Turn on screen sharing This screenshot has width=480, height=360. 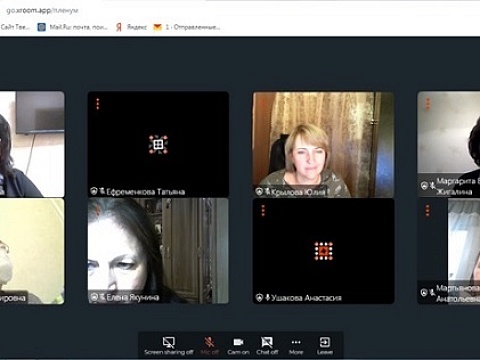(x=168, y=346)
